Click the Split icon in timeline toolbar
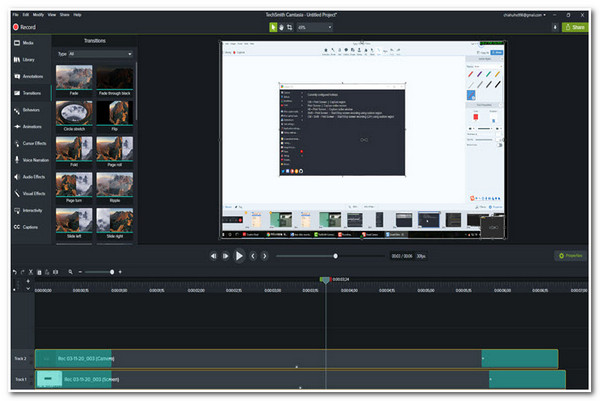The image size is (600, 401). (55, 272)
